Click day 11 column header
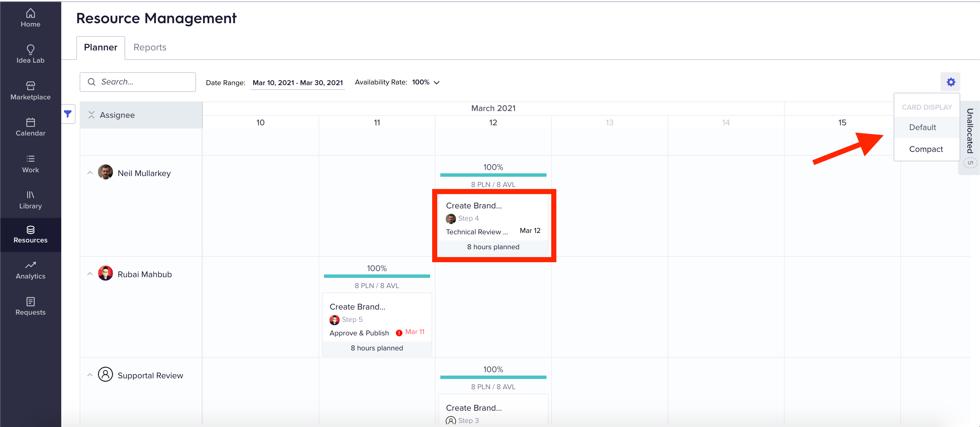980x427 pixels. pos(377,123)
